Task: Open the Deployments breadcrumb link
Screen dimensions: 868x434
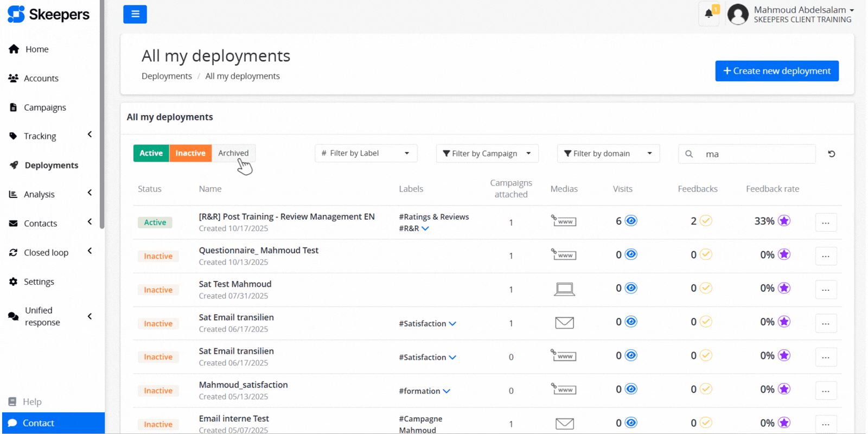Action: point(167,76)
